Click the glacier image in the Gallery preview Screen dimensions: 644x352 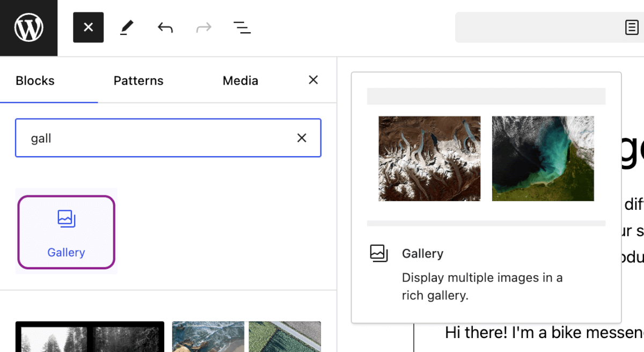tap(429, 158)
